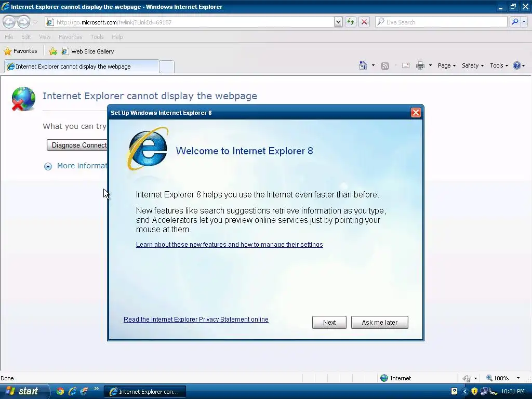Click the 100% zoom level button
532x399 pixels.
[498, 378]
